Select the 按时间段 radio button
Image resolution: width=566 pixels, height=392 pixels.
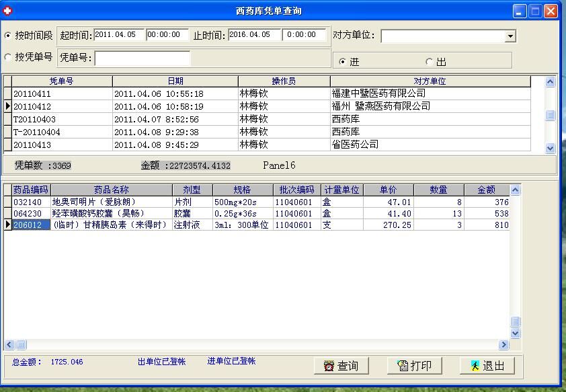(x=7, y=36)
